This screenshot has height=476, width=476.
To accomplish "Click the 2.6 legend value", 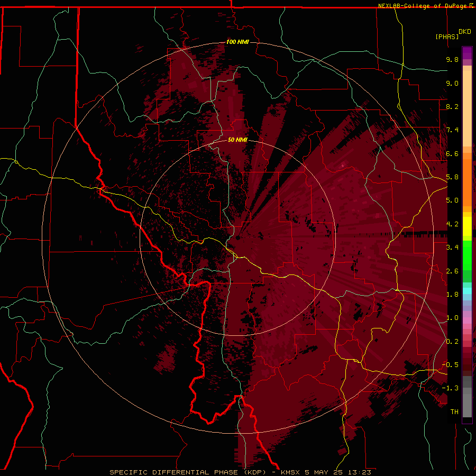I will click(x=452, y=271).
